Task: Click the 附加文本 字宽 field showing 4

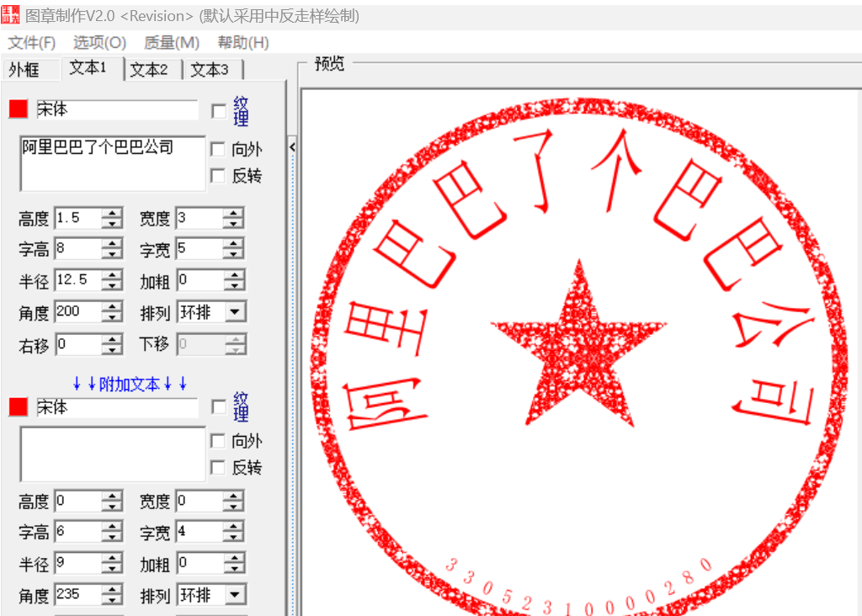Action: pyautogui.click(x=200, y=532)
